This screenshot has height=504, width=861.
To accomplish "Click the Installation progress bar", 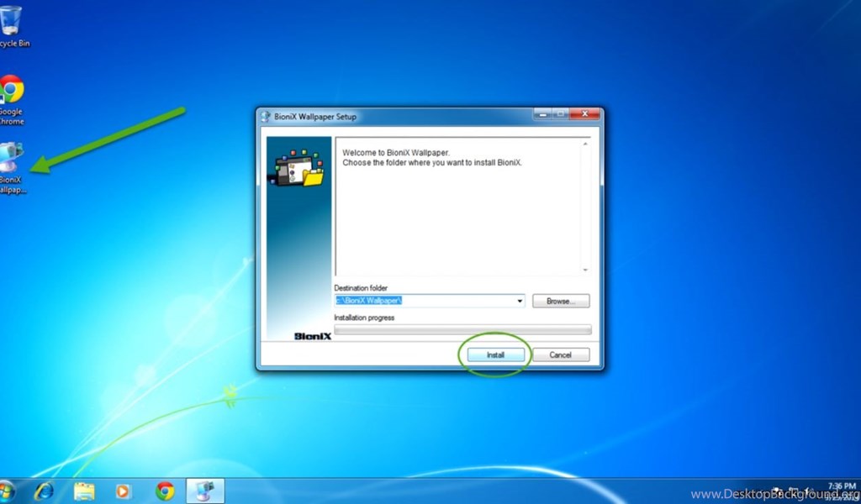I will [462, 329].
